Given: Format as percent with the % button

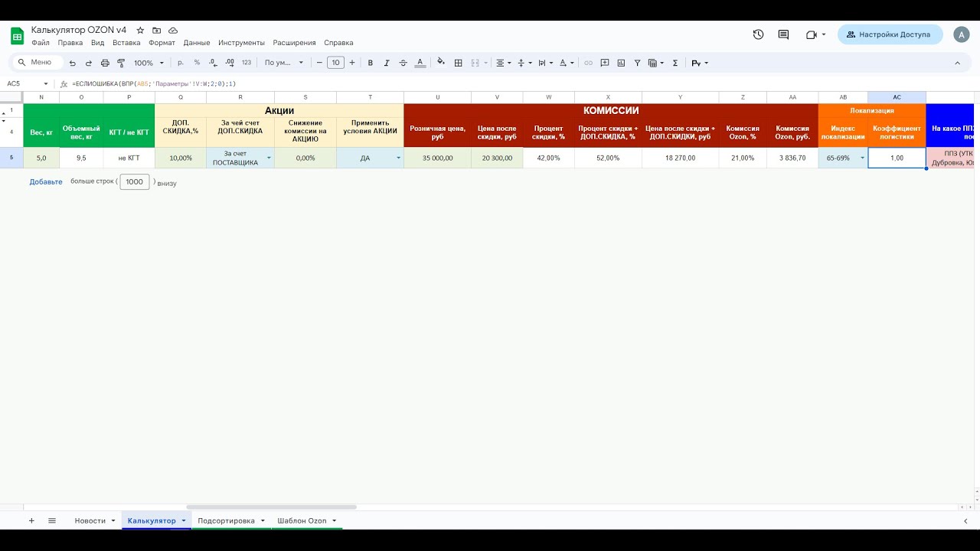Looking at the screenshot, I should click(197, 63).
